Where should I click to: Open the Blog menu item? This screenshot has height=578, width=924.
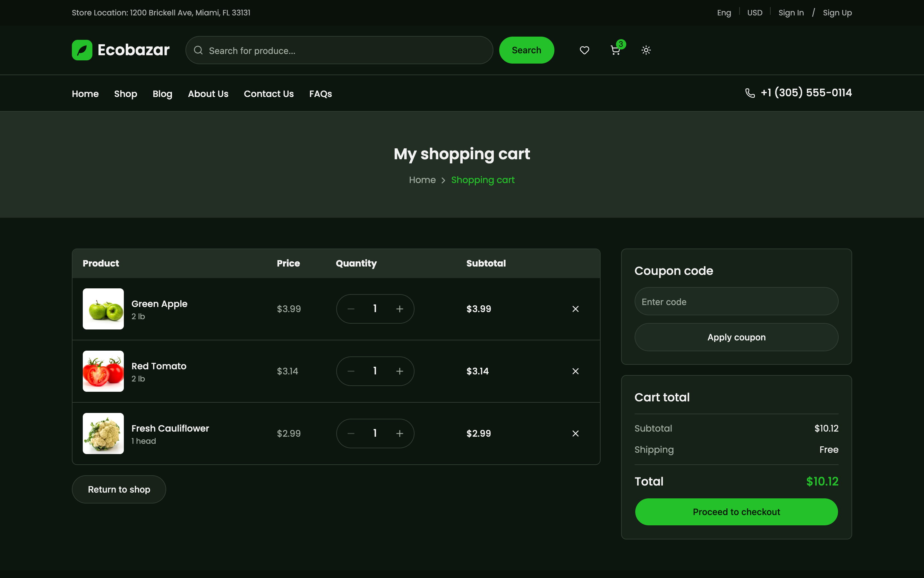click(x=162, y=94)
